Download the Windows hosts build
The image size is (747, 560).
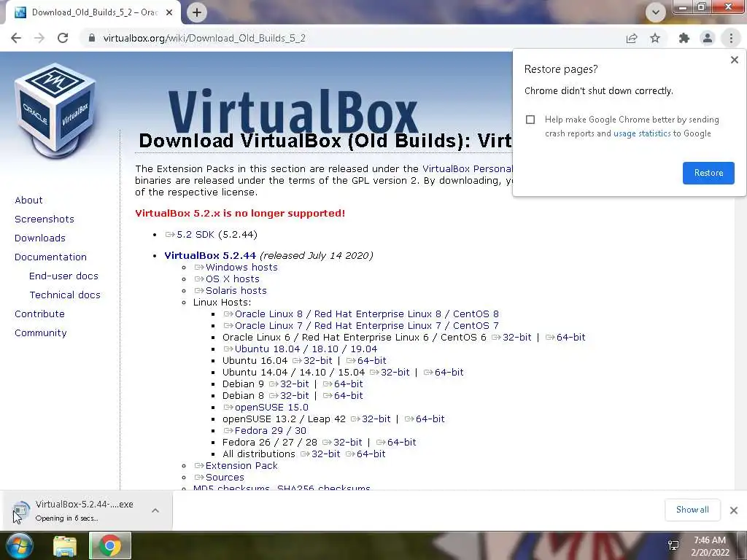(236, 267)
